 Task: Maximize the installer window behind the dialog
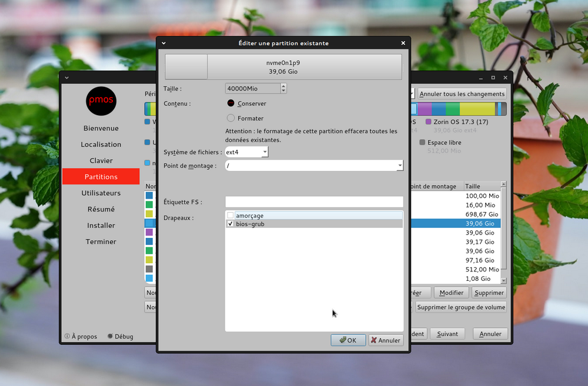point(493,78)
